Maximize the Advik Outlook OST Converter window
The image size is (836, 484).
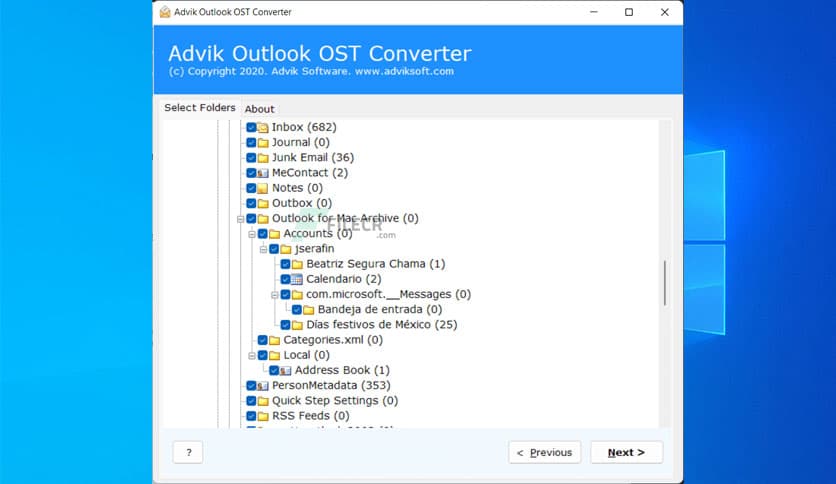629,12
